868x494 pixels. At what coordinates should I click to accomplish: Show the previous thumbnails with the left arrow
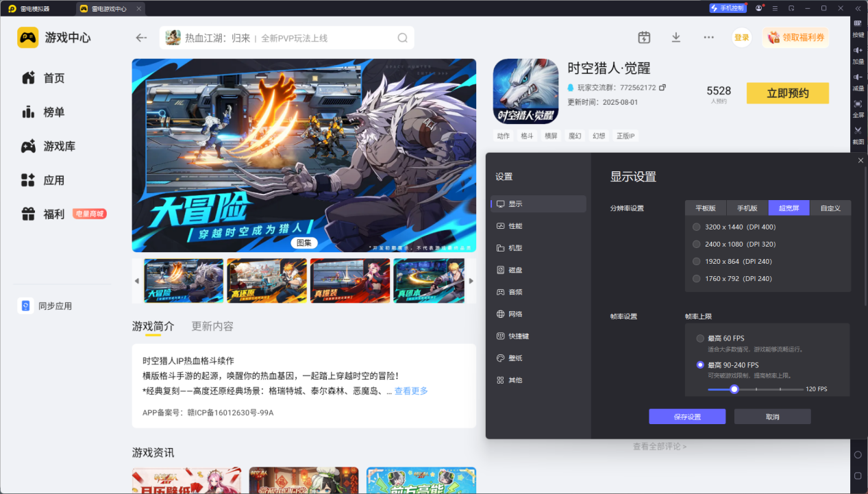click(x=137, y=281)
